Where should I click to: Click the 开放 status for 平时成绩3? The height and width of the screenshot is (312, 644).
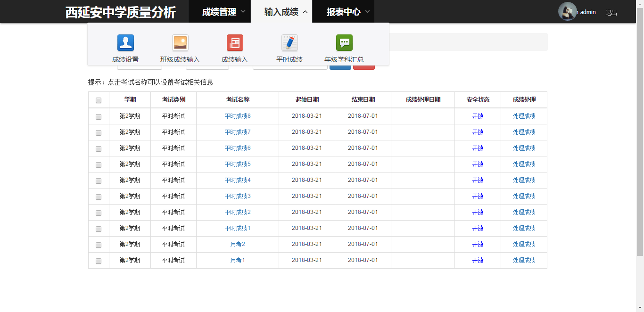tap(478, 196)
